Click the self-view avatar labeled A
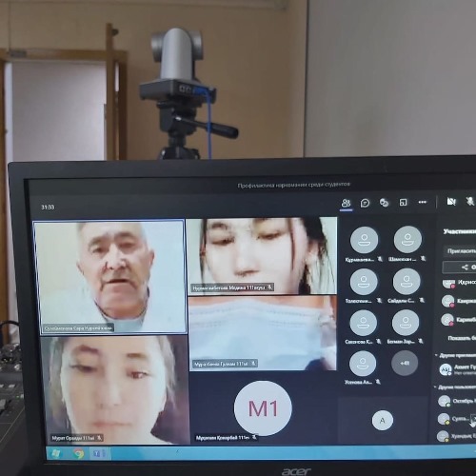Screen dimensions: 476x476 point(383,421)
